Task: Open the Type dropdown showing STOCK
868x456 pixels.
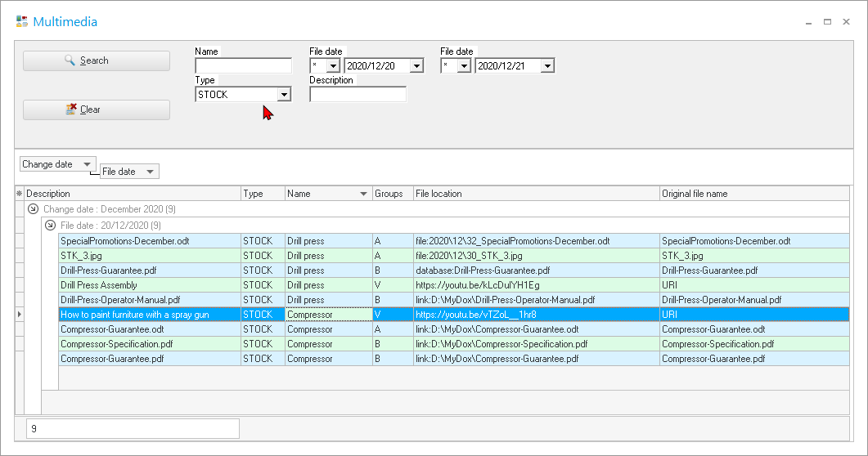Action: click(283, 95)
